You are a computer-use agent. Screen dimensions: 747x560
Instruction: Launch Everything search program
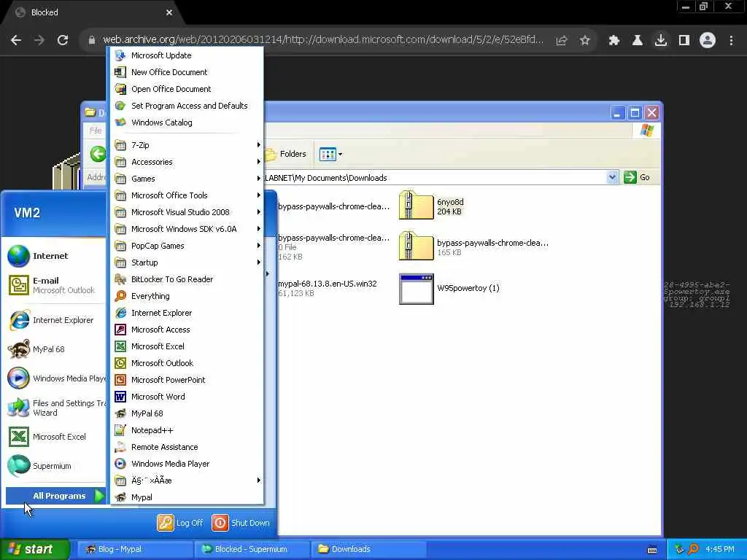tap(187, 296)
